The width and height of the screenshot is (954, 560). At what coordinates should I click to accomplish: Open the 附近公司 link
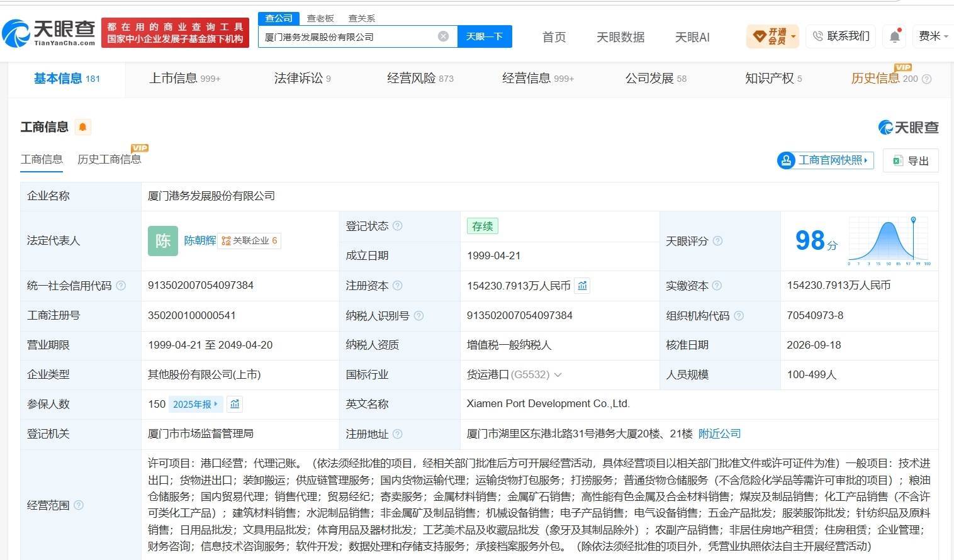coord(719,434)
